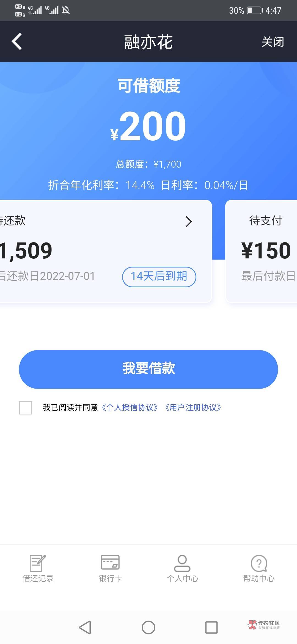
Task: Tap the 我要借款 borrow button
Action: (x=148, y=369)
